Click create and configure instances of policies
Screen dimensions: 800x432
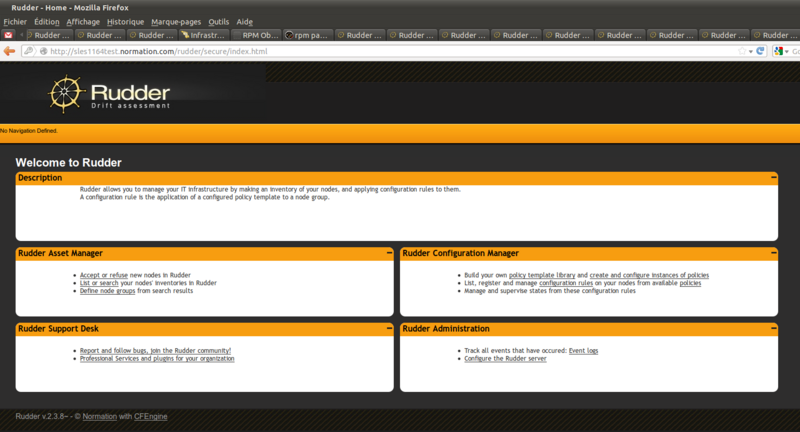click(x=649, y=275)
